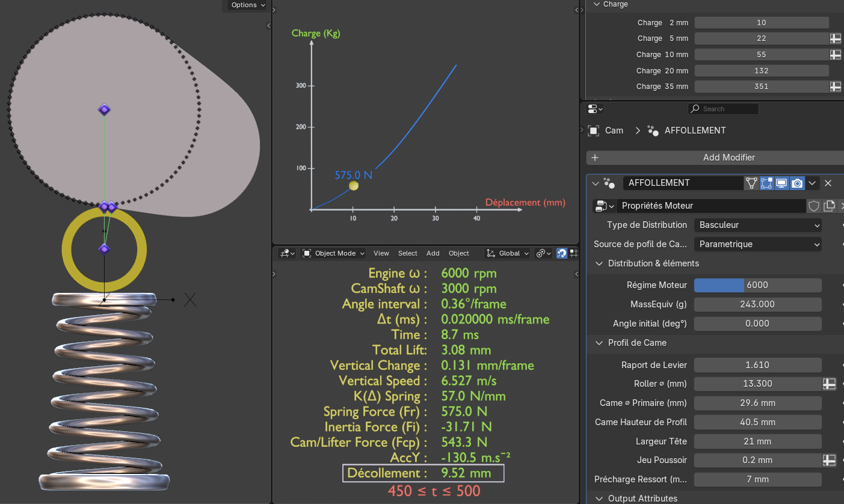Toggle modifier render visibility (camera icon)
Image resolution: width=844 pixels, height=504 pixels.
[797, 183]
